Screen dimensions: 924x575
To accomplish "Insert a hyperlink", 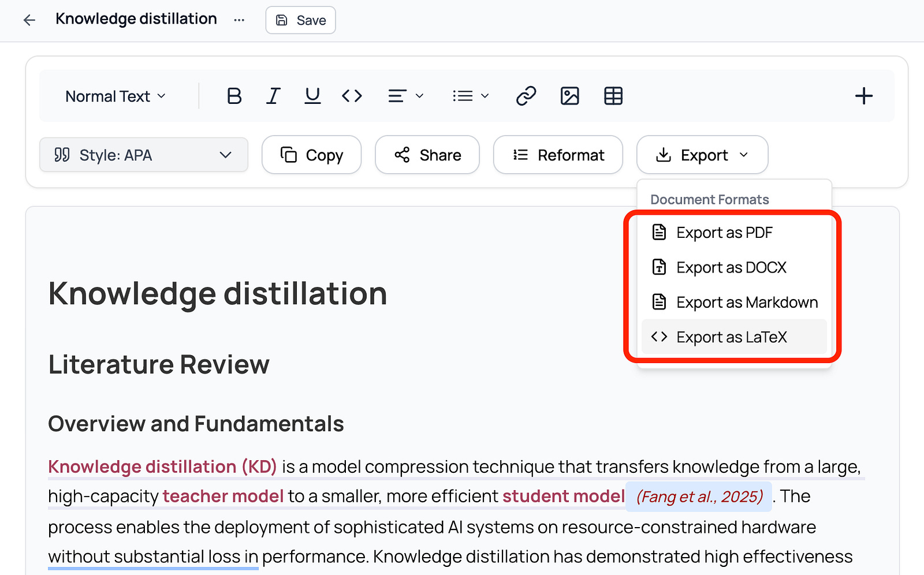I will point(526,96).
